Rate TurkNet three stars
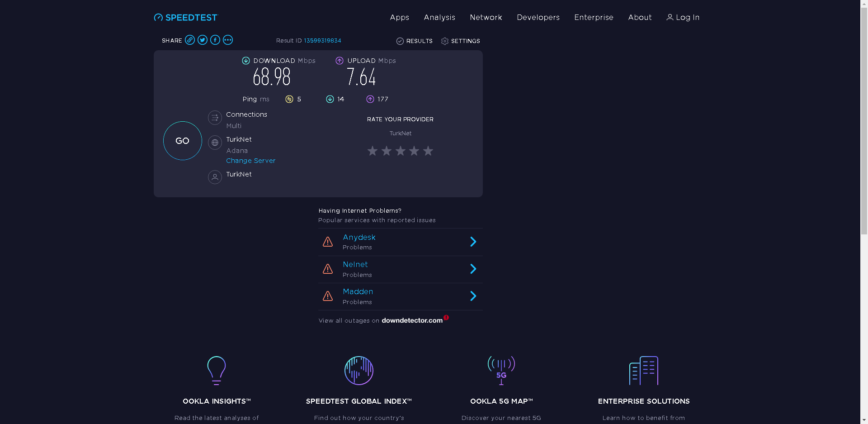 tap(401, 151)
